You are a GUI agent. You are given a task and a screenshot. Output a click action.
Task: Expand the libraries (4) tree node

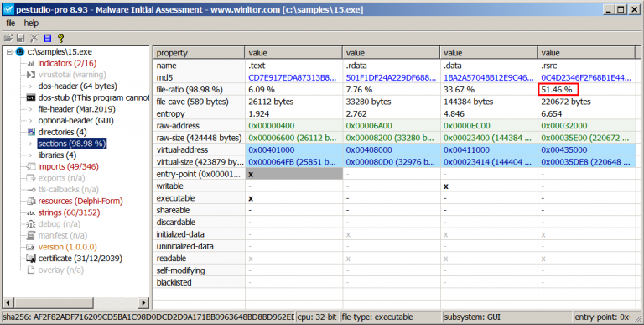(30, 155)
